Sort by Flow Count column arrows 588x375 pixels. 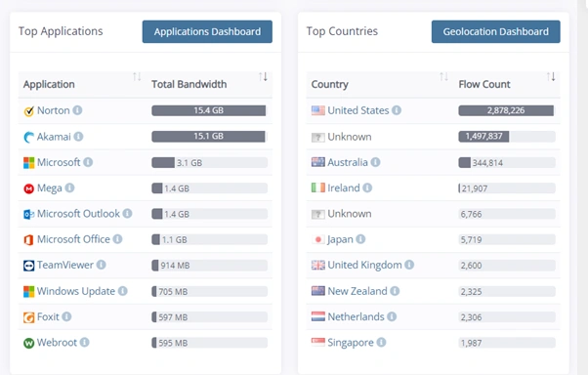(551, 77)
